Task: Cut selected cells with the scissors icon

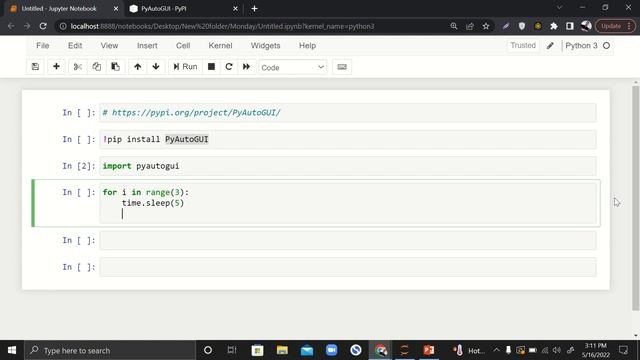Action: pos(78,67)
